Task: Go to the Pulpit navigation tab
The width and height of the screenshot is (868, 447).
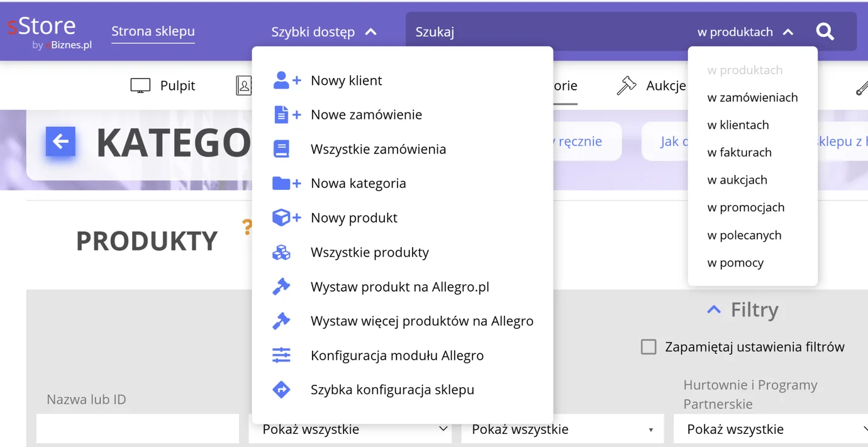Action: point(163,86)
